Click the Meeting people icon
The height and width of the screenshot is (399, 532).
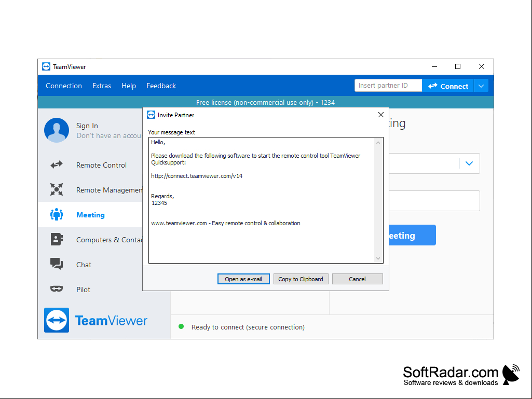tap(57, 214)
